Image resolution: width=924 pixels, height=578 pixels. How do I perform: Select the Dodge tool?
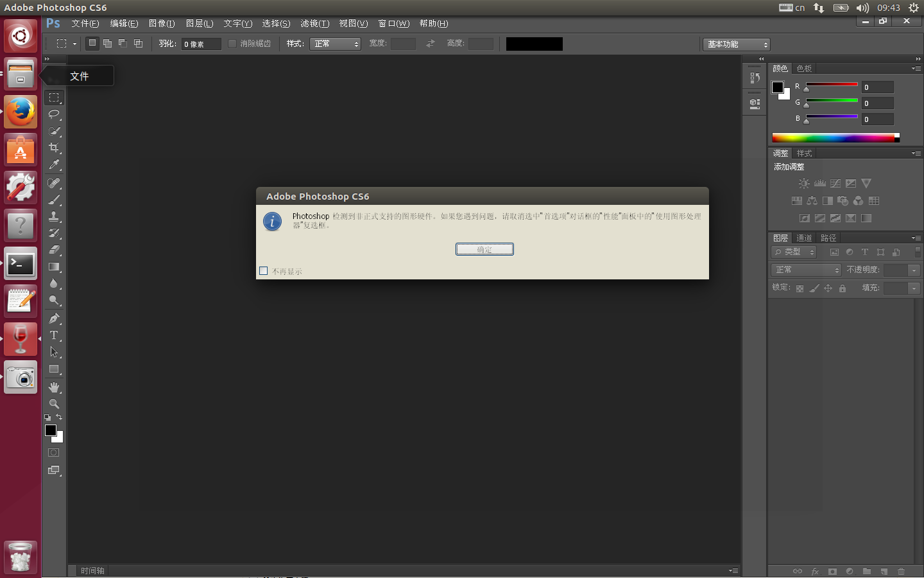54,300
